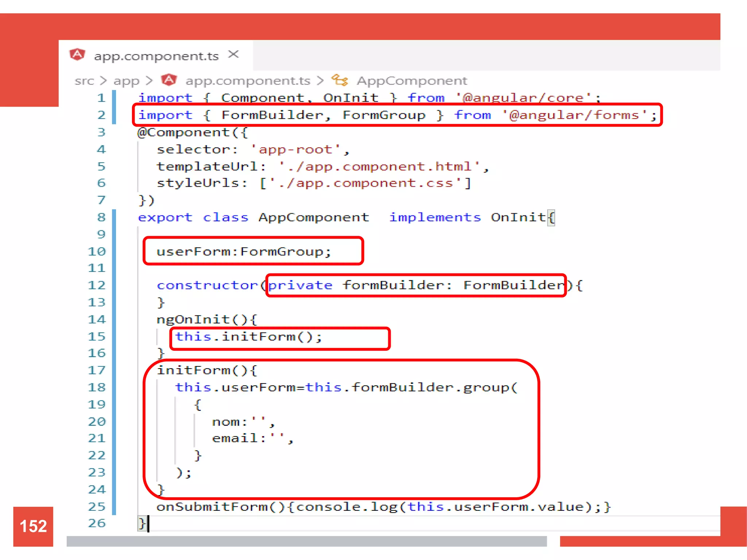Expand chevron after src in breadcrumb

point(103,81)
